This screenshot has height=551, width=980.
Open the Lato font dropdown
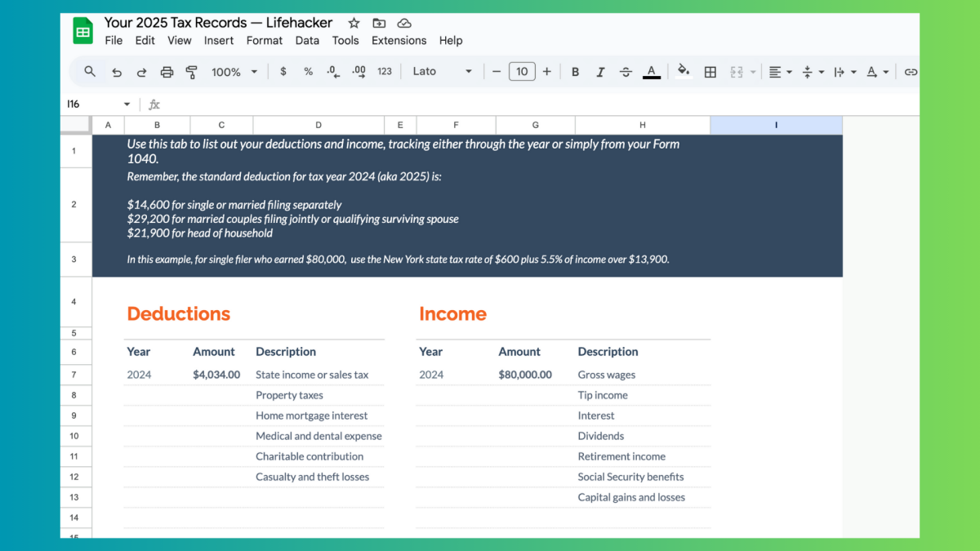(442, 72)
